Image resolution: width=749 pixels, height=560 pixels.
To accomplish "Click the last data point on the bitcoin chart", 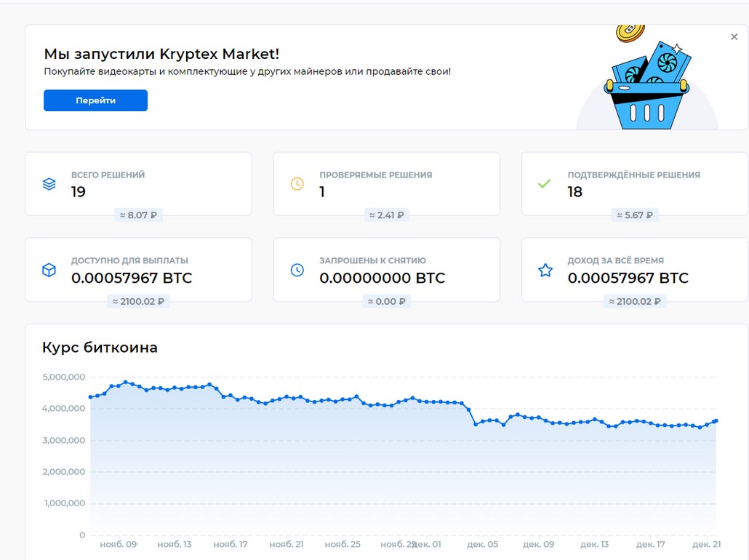I will [716, 421].
